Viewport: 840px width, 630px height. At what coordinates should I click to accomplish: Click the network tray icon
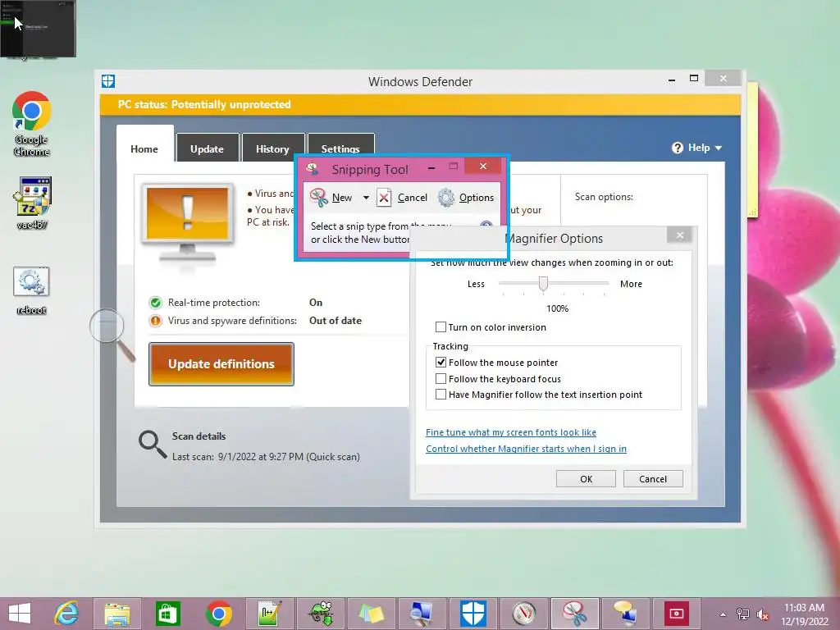tap(743, 614)
